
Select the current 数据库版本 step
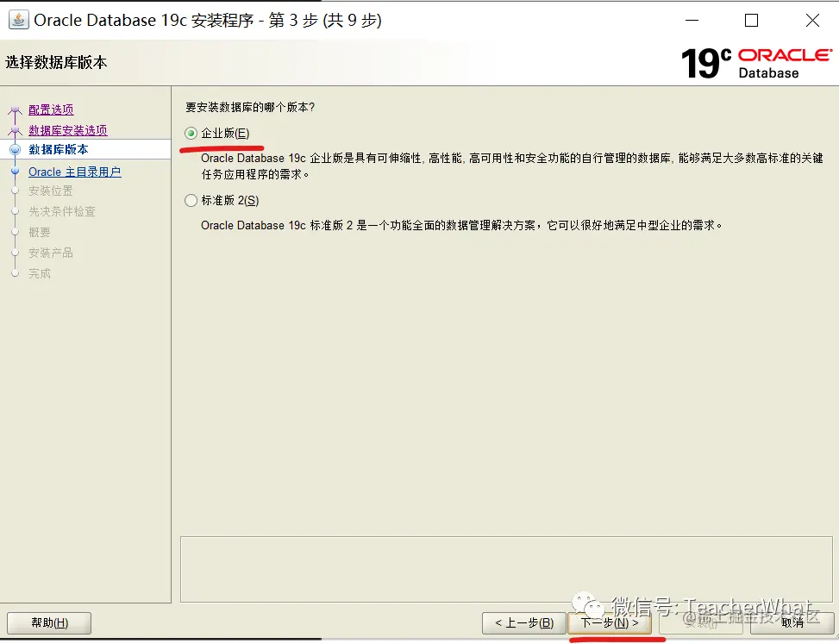(59, 149)
